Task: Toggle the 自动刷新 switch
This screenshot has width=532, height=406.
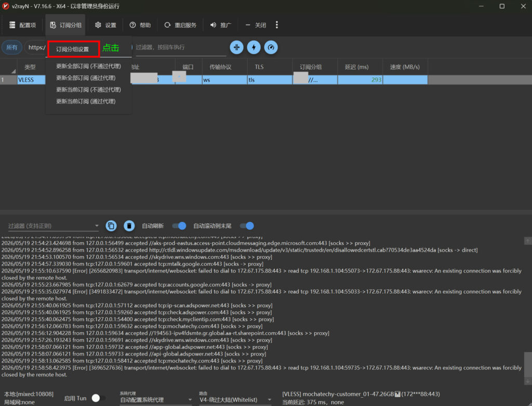Action: 179,226
